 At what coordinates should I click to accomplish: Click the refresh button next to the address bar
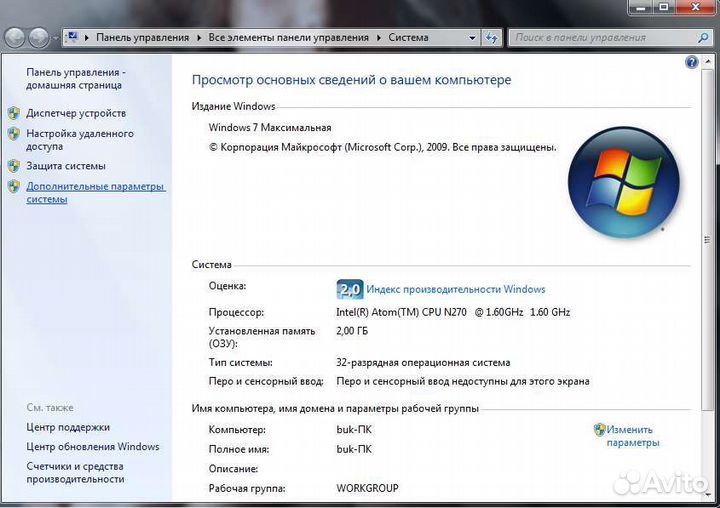(492, 38)
